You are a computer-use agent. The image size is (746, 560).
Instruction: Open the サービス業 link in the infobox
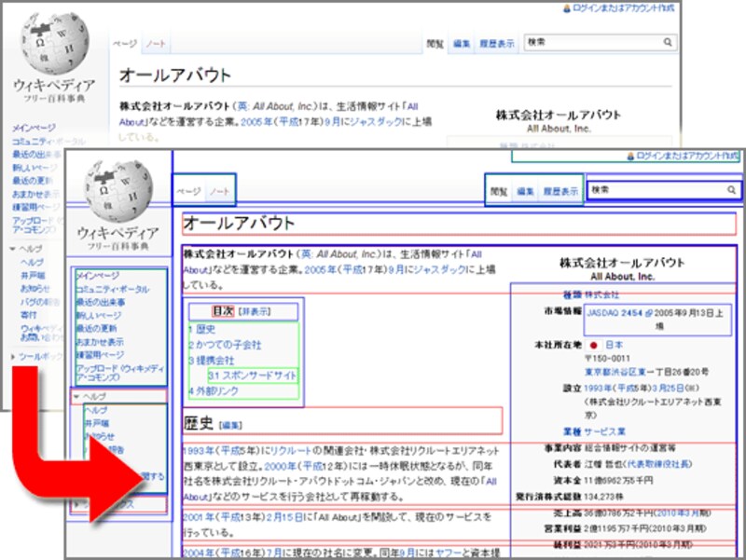pos(604,431)
